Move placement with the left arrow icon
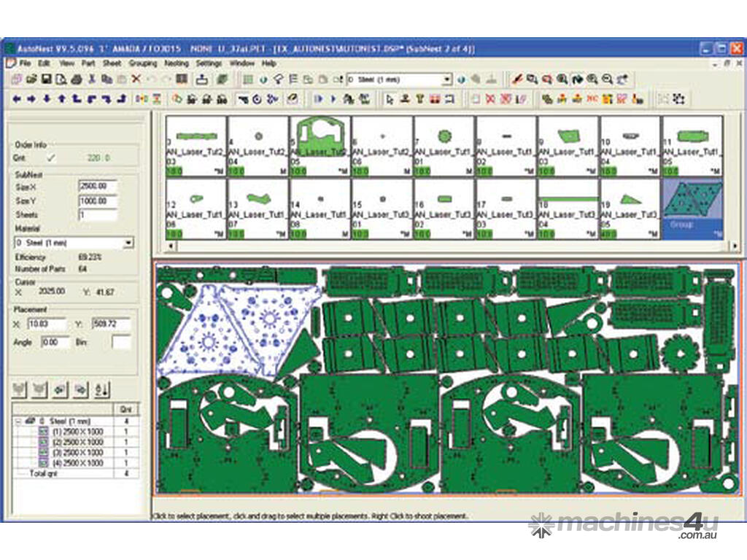Viewport: 747px width, 560px height. 15,98
